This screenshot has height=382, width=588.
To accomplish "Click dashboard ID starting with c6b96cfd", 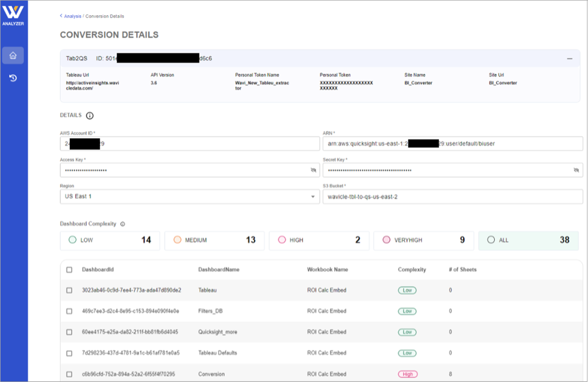I will point(128,374).
